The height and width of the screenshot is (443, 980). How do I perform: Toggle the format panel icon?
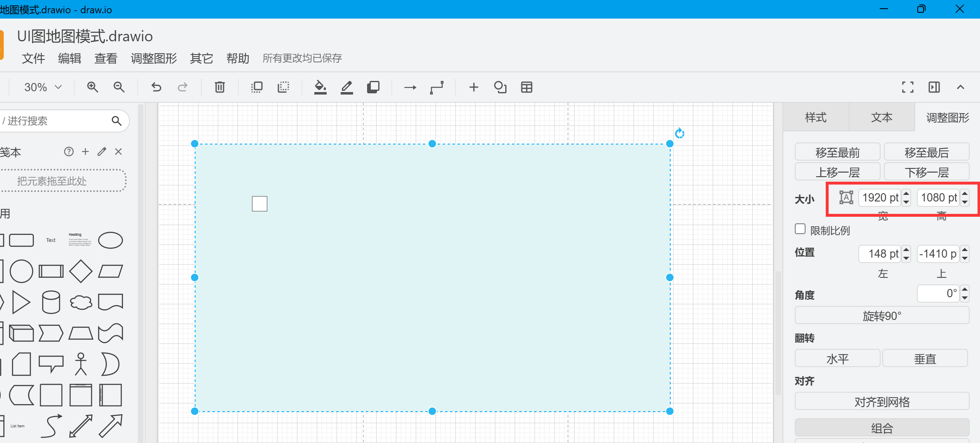934,87
